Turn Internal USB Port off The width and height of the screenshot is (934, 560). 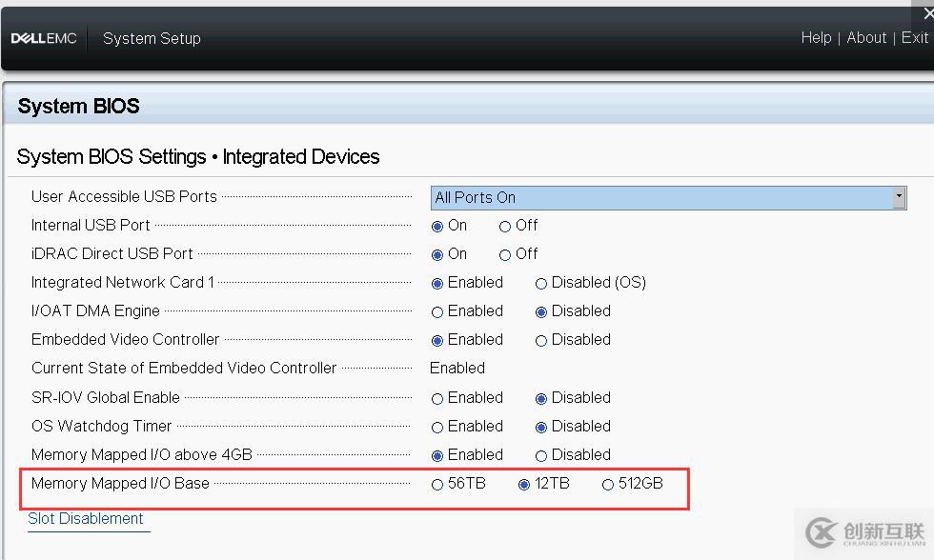click(505, 227)
